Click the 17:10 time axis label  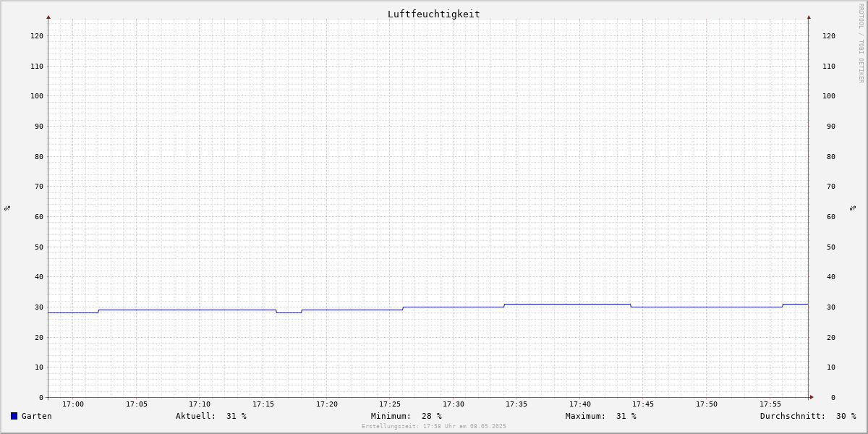[200, 404]
